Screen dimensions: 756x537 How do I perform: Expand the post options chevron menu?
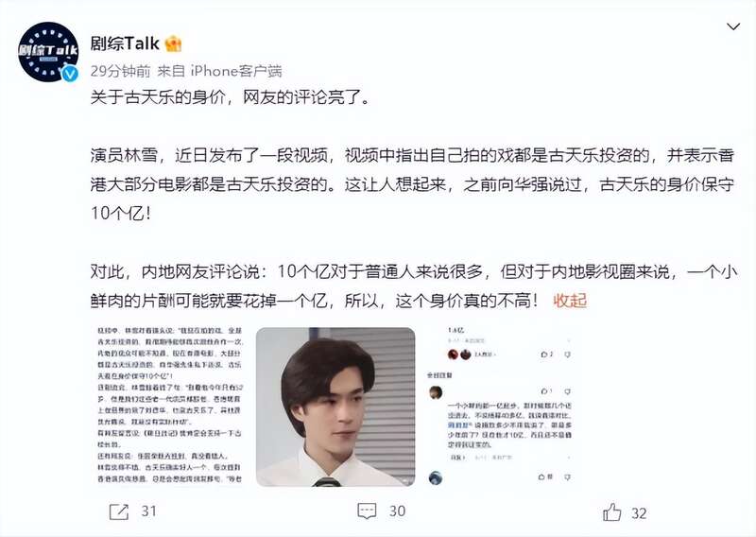[x=733, y=26]
